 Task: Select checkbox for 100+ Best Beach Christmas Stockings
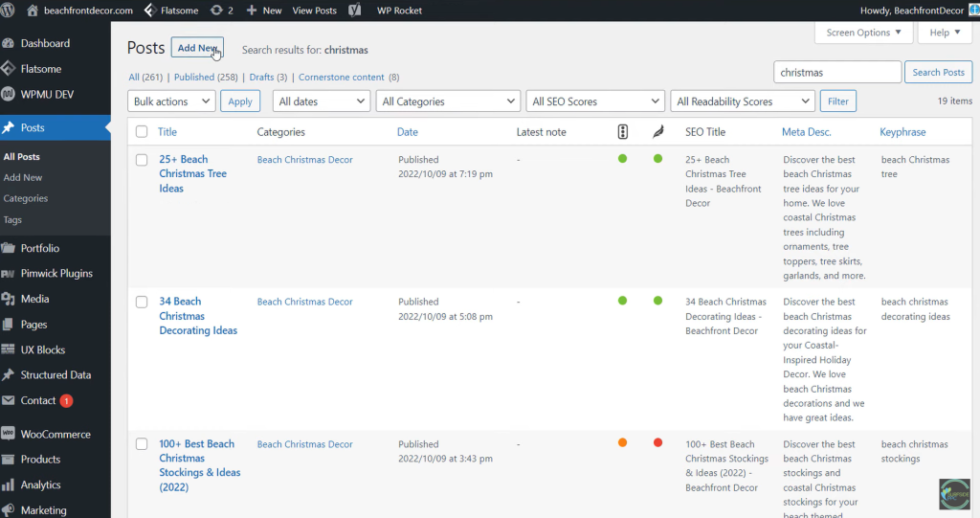(x=142, y=443)
